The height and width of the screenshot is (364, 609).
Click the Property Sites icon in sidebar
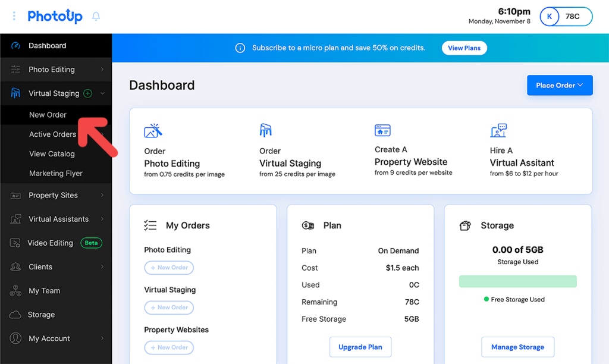click(x=15, y=196)
